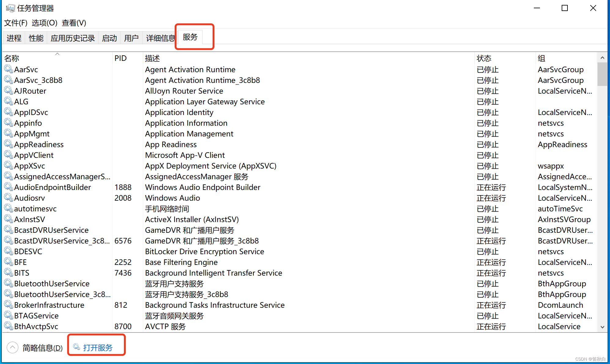Select the 服务 tab
The image size is (610, 364).
[x=190, y=37]
